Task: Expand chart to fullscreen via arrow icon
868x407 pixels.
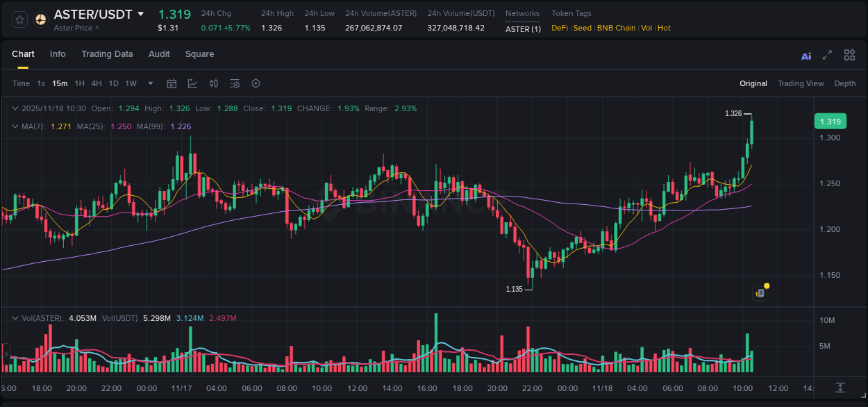Action: 827,55
